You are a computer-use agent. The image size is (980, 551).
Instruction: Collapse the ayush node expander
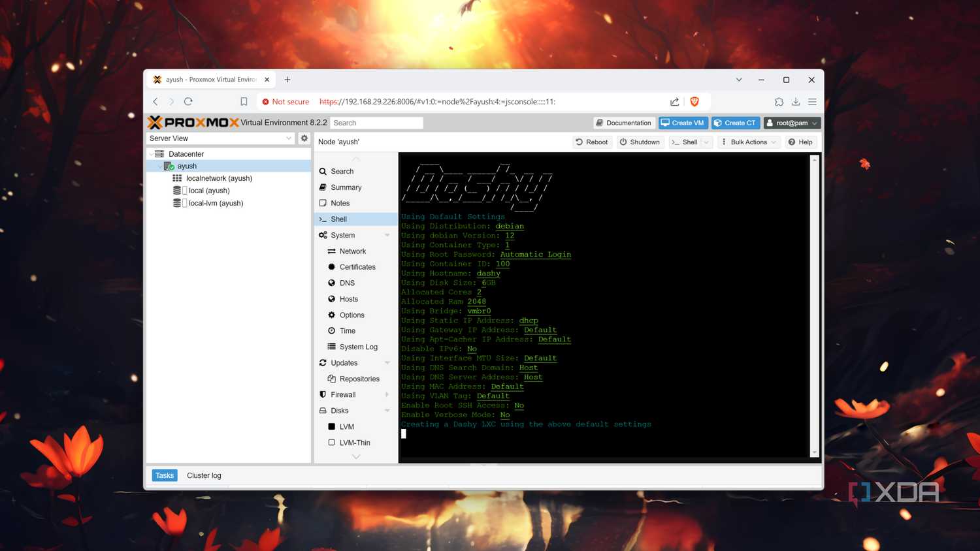click(x=160, y=166)
